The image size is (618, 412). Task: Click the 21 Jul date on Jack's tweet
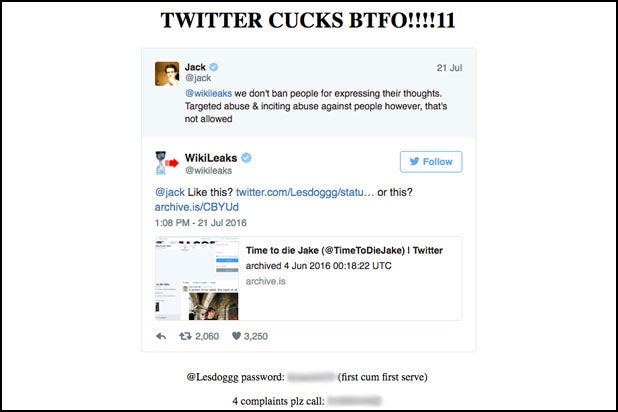(449, 68)
